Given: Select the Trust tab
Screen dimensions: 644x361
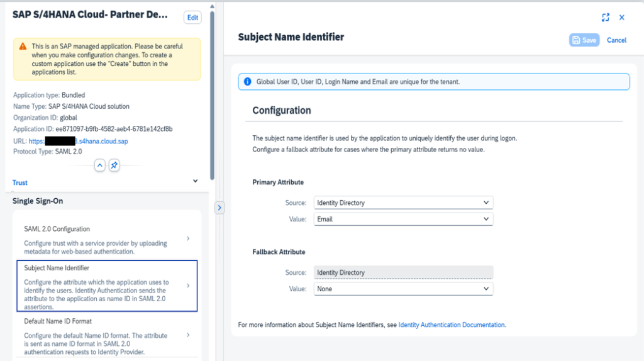Looking at the screenshot, I should (x=20, y=182).
